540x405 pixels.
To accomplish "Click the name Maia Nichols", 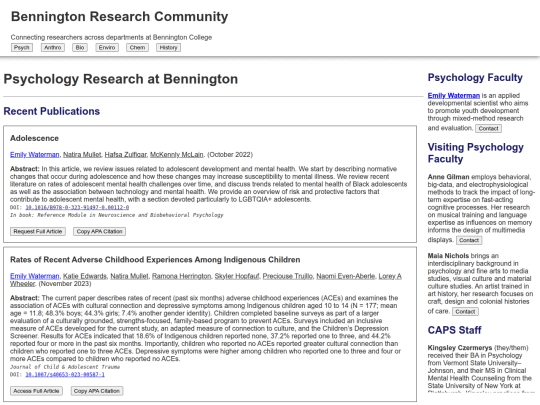I will point(448,256).
